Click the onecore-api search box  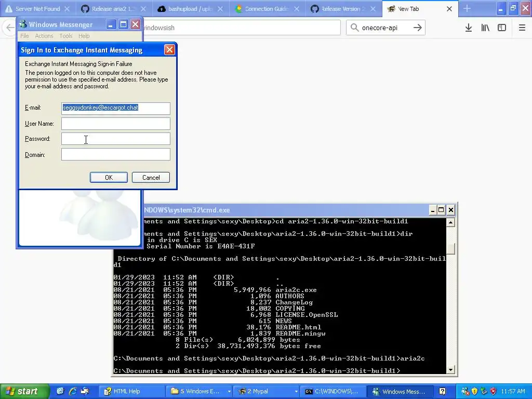click(385, 28)
